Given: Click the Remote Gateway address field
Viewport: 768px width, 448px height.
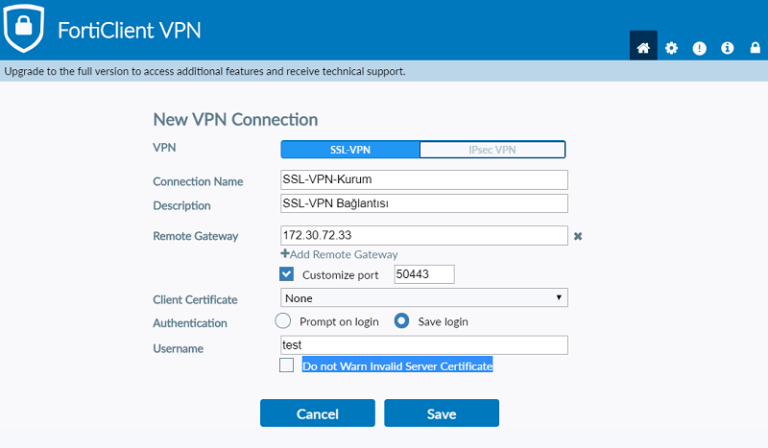Looking at the screenshot, I should coord(424,236).
